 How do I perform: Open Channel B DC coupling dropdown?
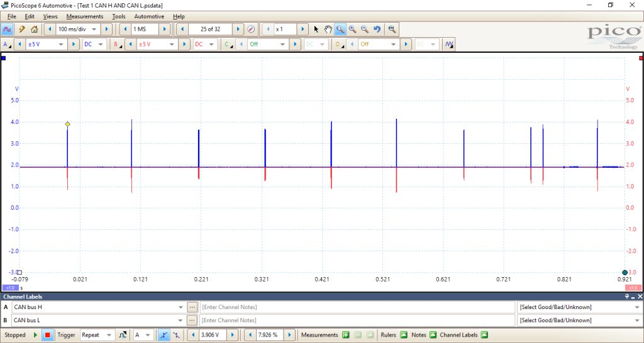pos(211,45)
